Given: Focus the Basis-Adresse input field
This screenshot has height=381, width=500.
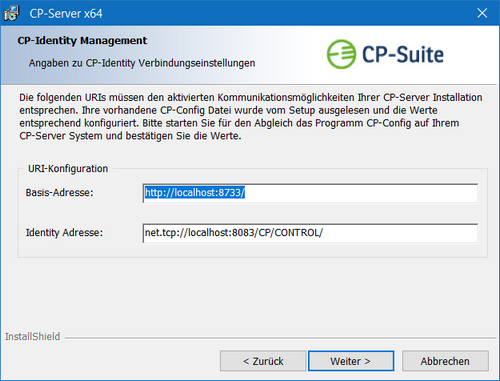Looking at the screenshot, I should pos(310,193).
